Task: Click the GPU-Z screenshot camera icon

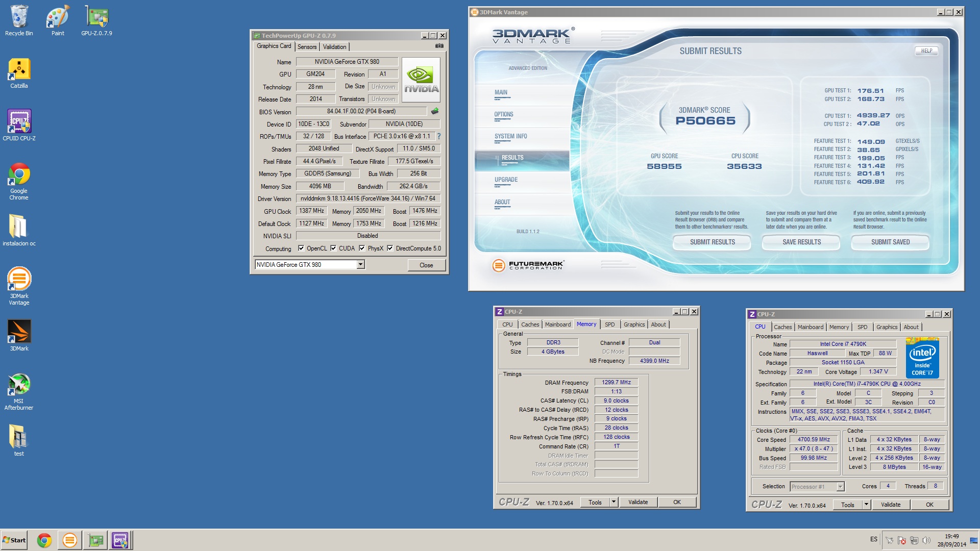Action: pos(439,46)
